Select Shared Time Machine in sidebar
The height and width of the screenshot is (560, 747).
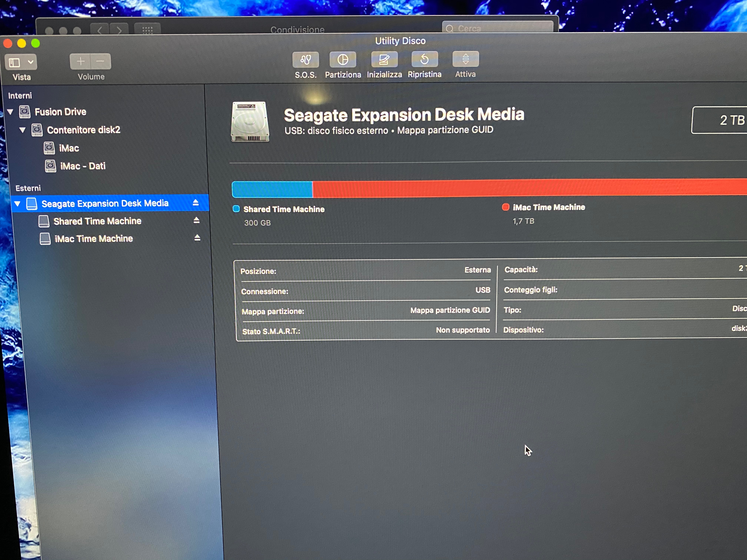97,221
